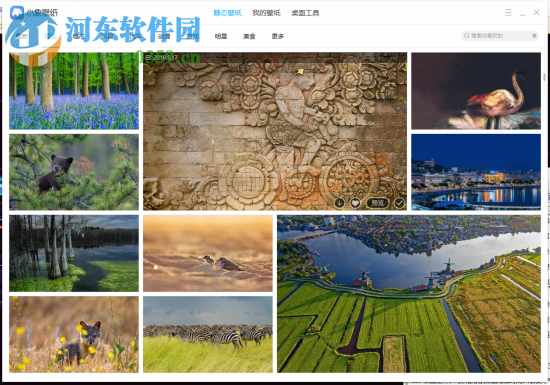Focus the wallpaper search input field

tap(500, 36)
